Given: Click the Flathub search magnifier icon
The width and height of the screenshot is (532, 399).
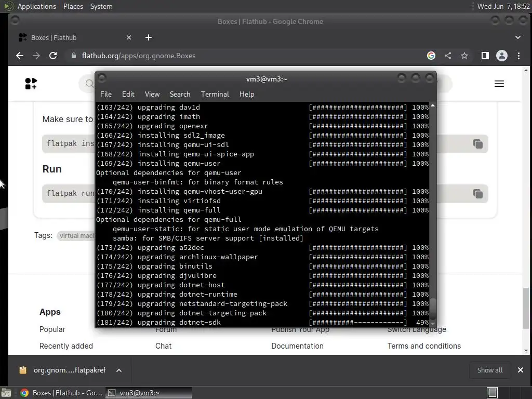Looking at the screenshot, I should click(89, 84).
